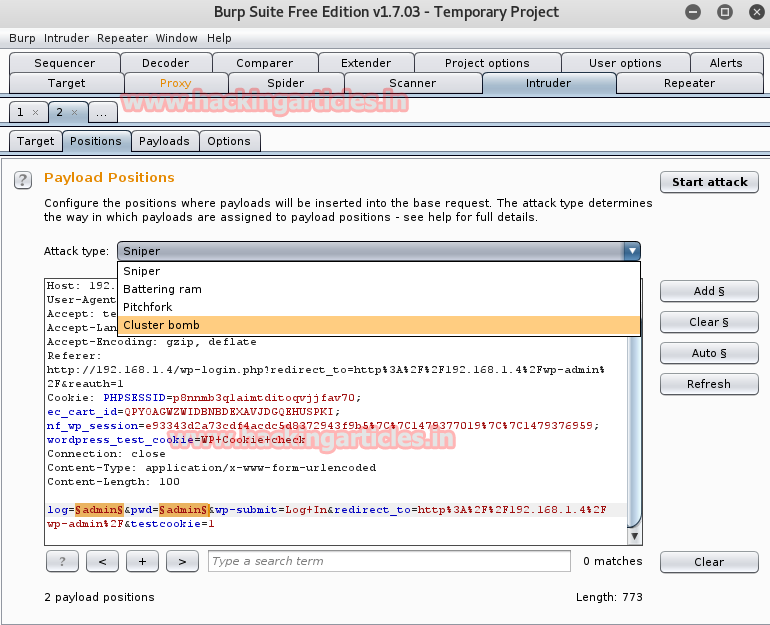This screenshot has width=770, height=625.
Task: Open the Payloads sub-tab
Action: click(164, 141)
